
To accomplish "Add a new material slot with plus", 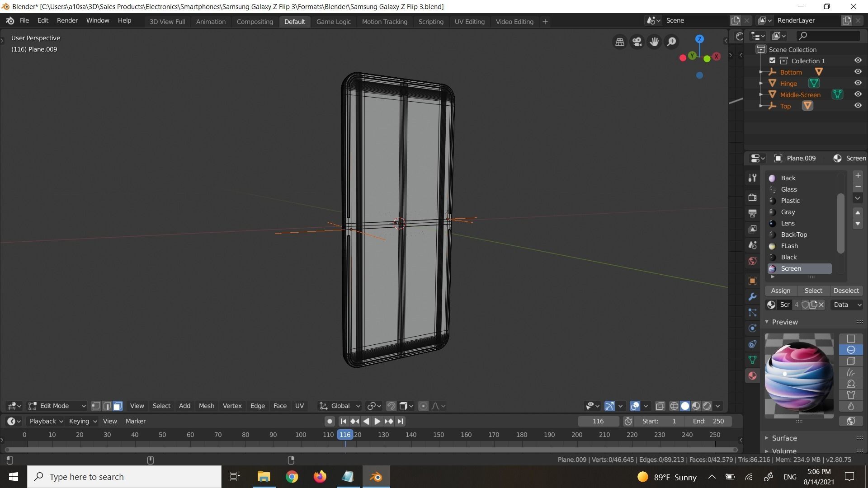I will pos(858,175).
